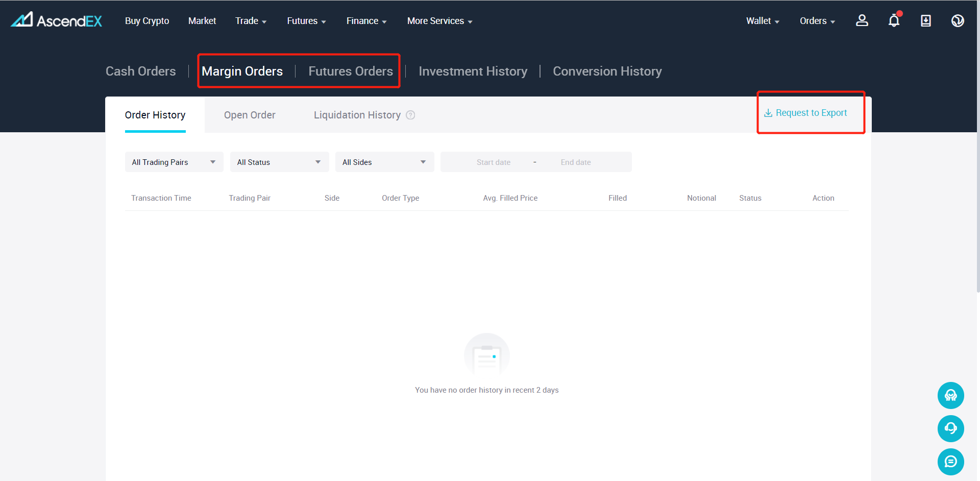The width and height of the screenshot is (980, 481).
Task: Expand the Wallet menu
Action: click(763, 21)
